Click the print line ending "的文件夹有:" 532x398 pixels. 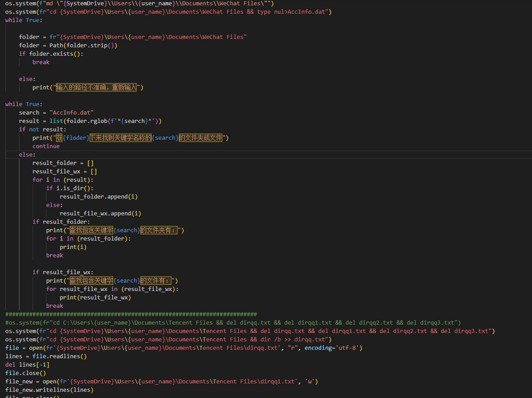click(x=115, y=230)
